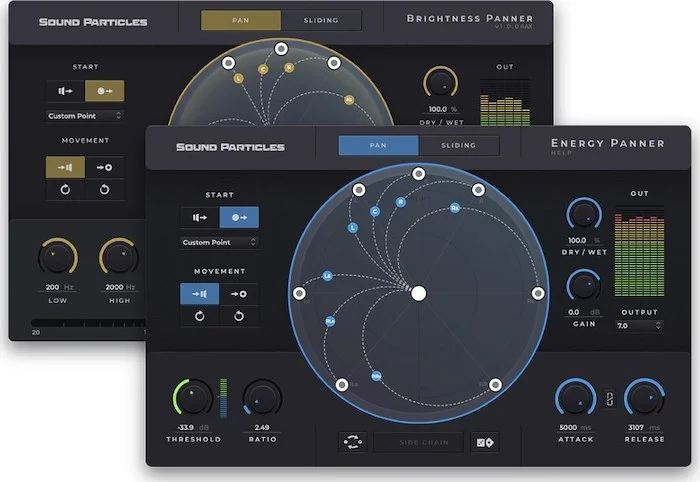Screen dimensions: 700x482
Task: Select point start mode in Energy Panner
Action: 239,217
